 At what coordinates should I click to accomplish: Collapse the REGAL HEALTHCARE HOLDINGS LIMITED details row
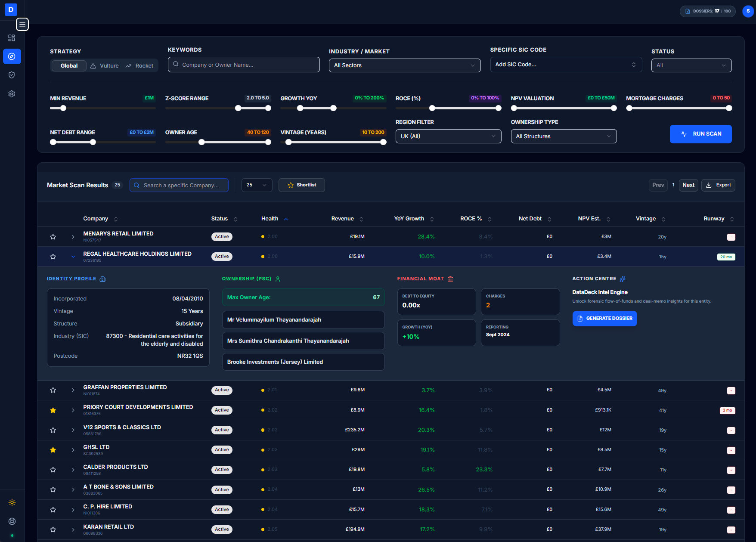coord(73,256)
